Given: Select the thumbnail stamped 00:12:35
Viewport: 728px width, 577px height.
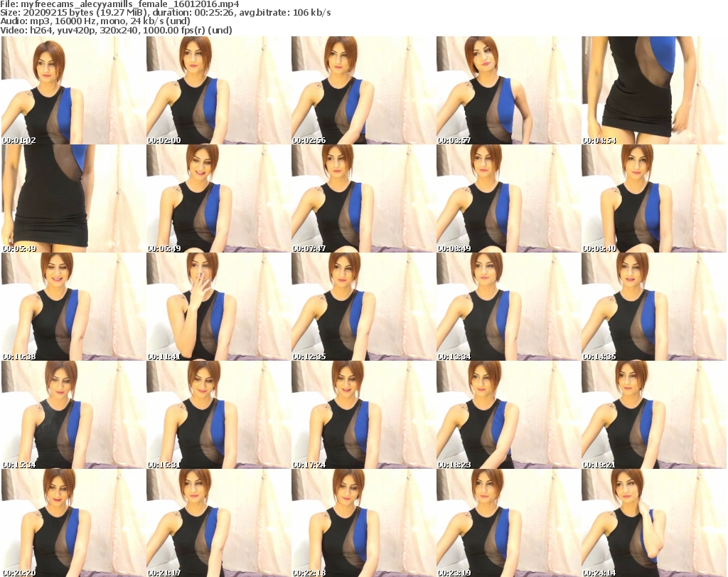Looking at the screenshot, I should click(363, 307).
